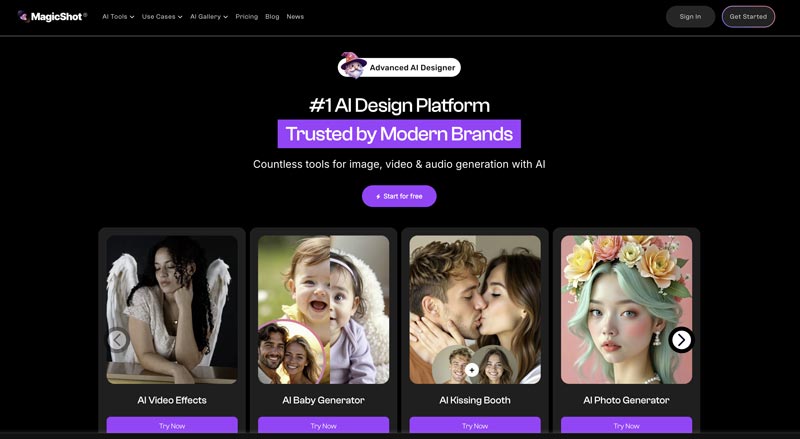
Task: Click the wizard mascot icon
Action: [353, 65]
